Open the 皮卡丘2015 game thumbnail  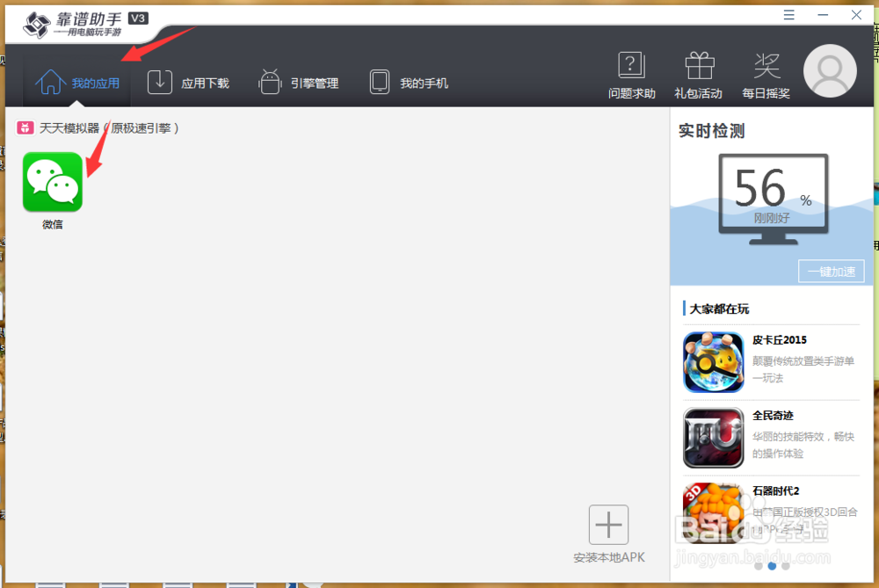(714, 362)
